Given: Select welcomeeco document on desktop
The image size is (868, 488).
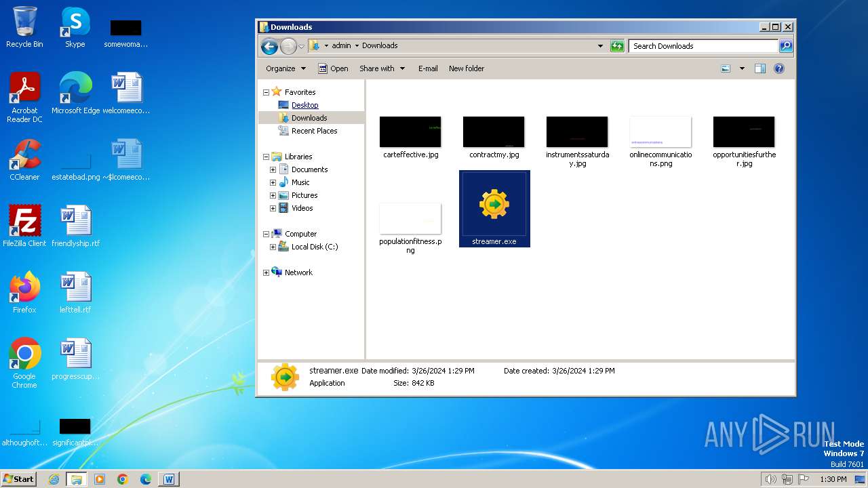Looking at the screenshot, I should tap(126, 94).
